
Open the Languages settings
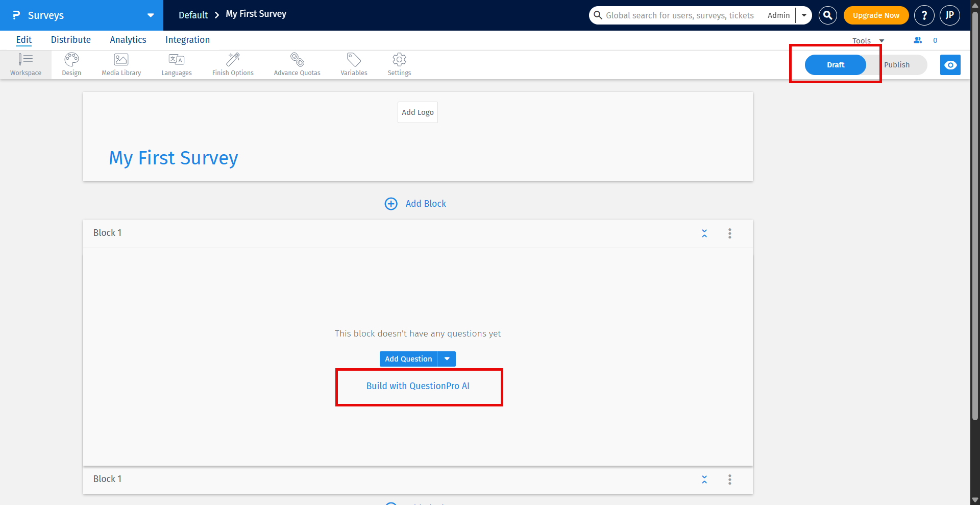(x=176, y=64)
